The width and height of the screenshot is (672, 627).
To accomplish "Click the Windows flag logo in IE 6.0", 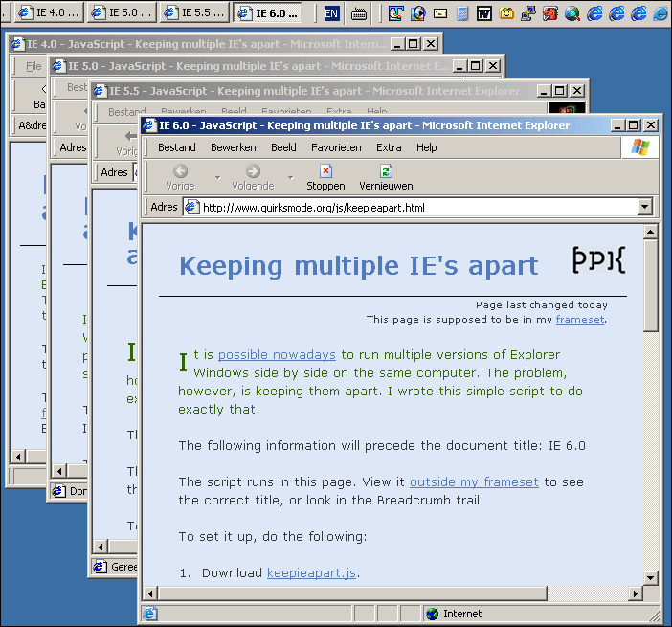I will pyautogui.click(x=639, y=147).
